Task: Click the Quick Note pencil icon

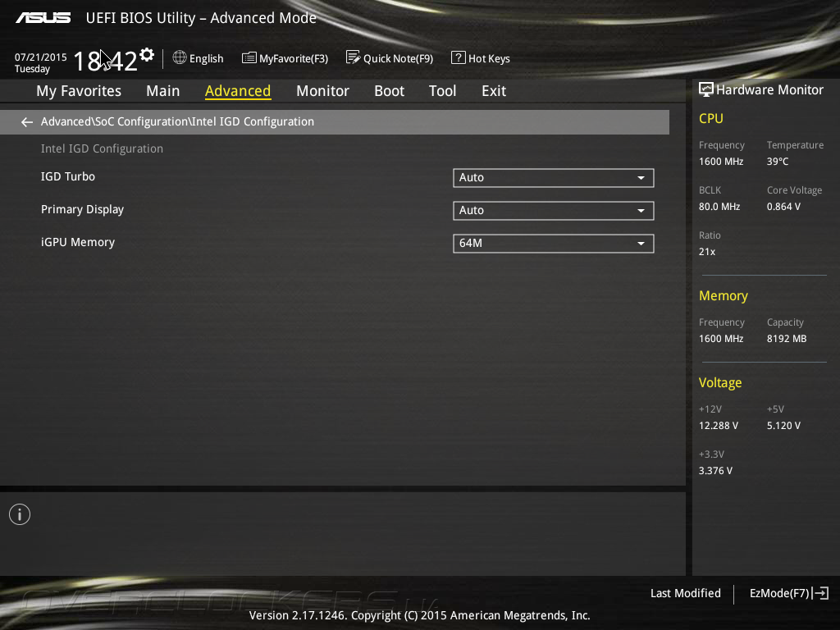Action: [353, 57]
